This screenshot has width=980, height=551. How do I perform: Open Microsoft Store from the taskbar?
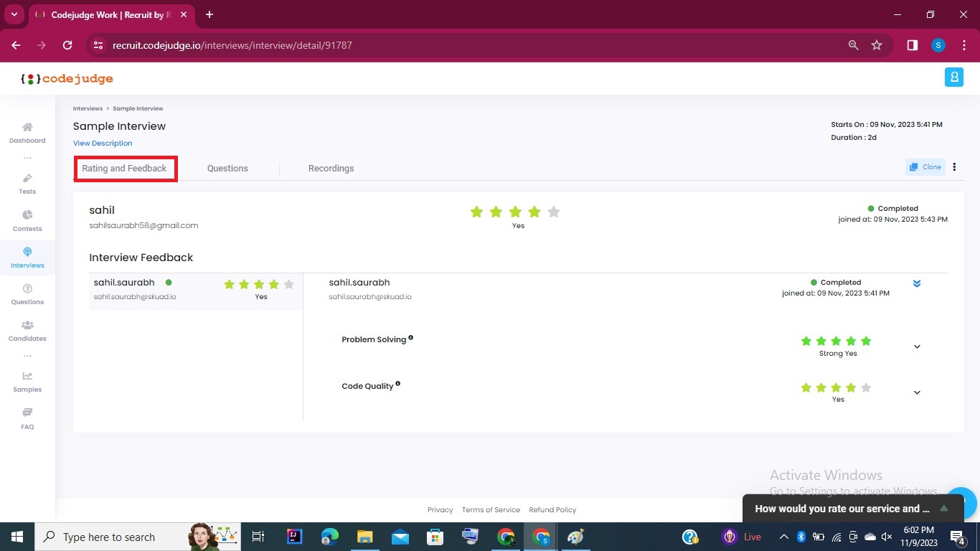(x=435, y=537)
